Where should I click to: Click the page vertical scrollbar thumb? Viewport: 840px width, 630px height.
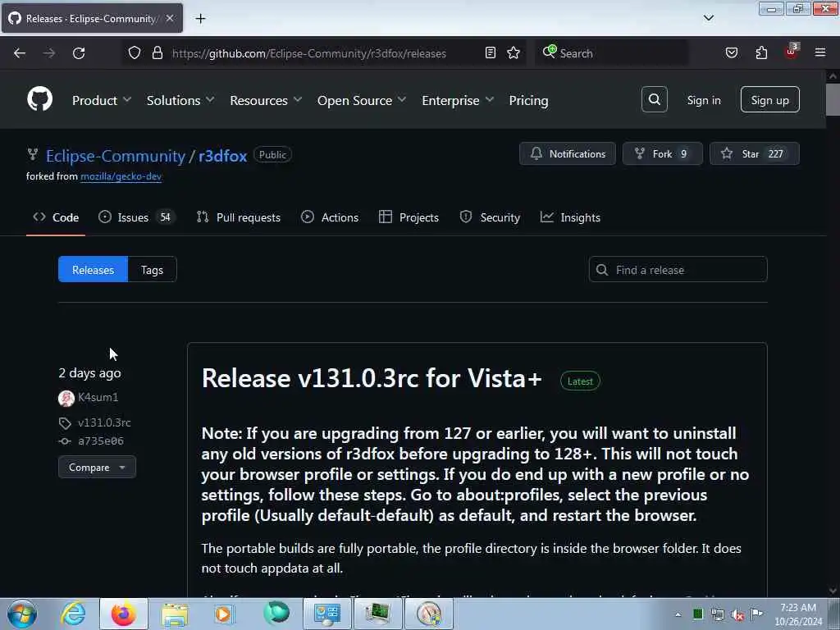coord(833,100)
